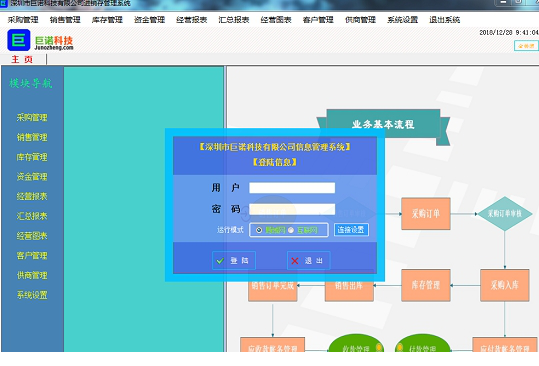The image size is (539, 366).
Task: Click 退出系统 in the menu bar
Action: pyautogui.click(x=444, y=20)
